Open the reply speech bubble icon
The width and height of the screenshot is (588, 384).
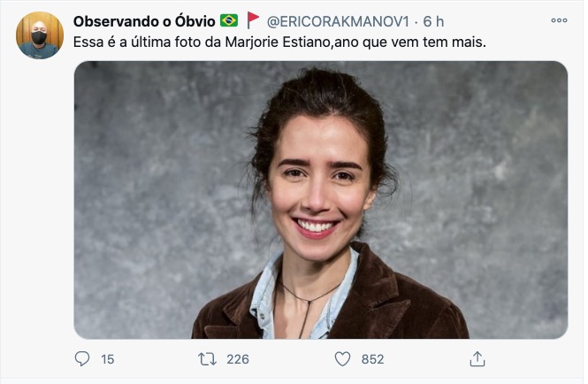(x=82, y=358)
